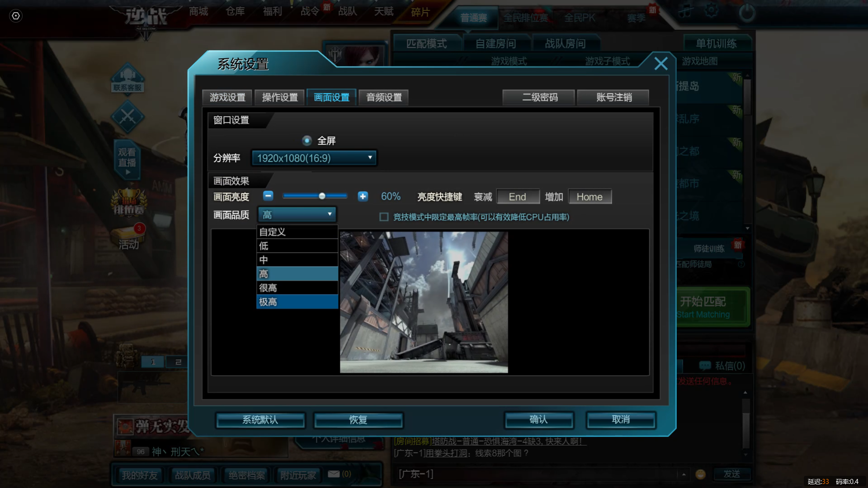Open 附近玩家 tab at bottom

coord(298,475)
